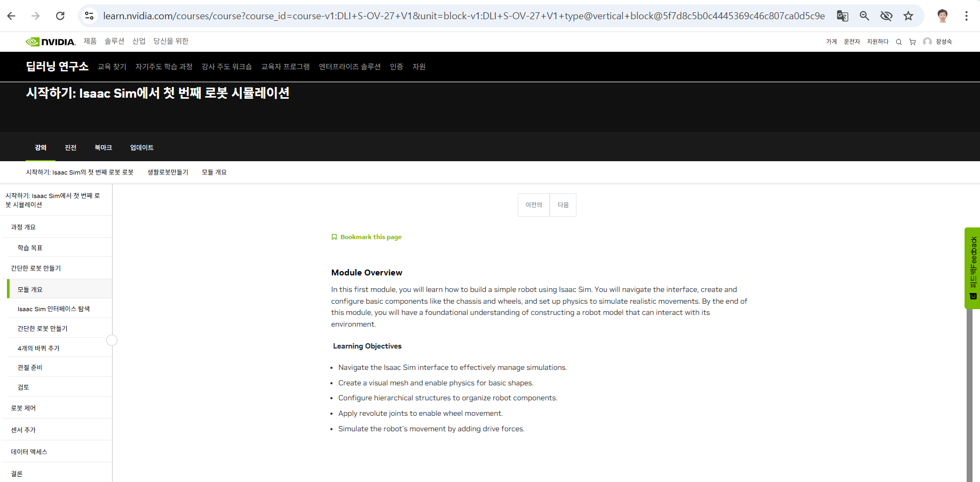The height and width of the screenshot is (482, 980).
Task: Click the address bar URL field
Action: tap(464, 16)
